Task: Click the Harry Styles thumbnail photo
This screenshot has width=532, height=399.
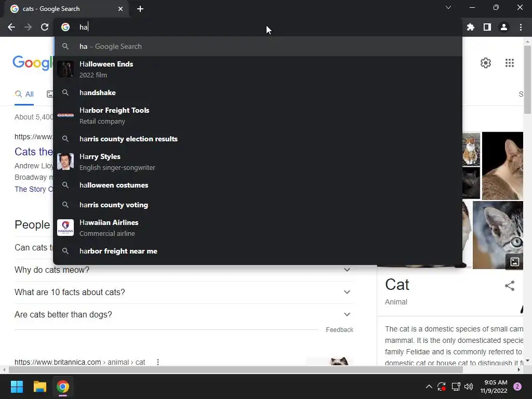Action: click(x=65, y=162)
